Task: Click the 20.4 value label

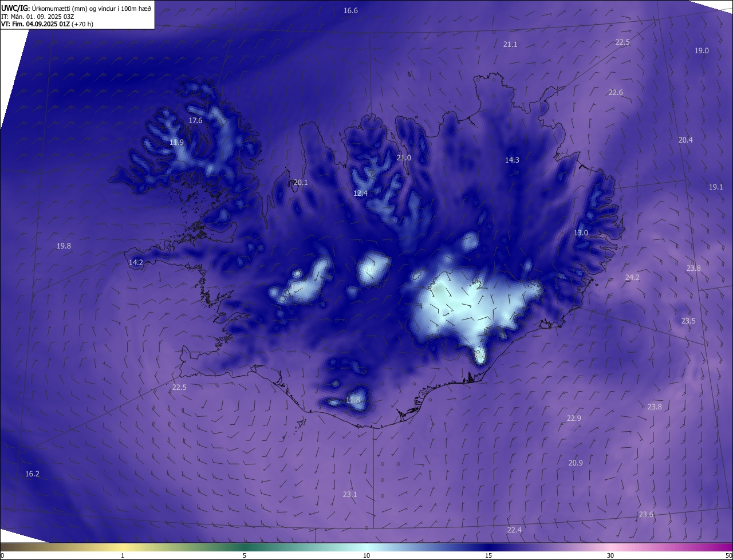Action: pyautogui.click(x=685, y=140)
